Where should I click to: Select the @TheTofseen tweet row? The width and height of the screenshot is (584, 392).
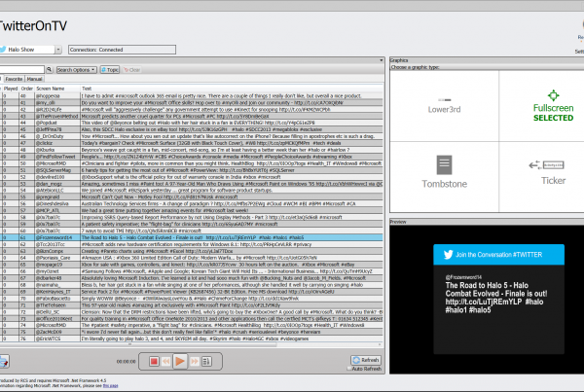(x=192, y=304)
